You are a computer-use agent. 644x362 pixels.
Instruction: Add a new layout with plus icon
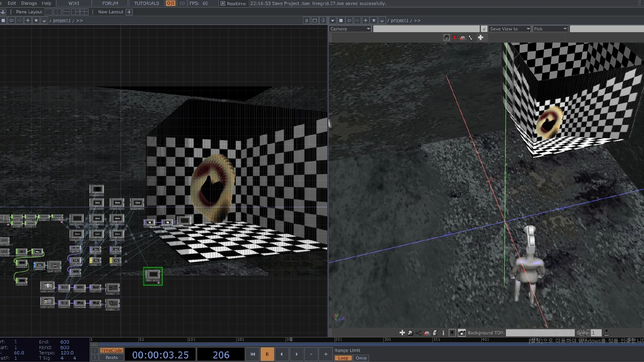[129, 12]
